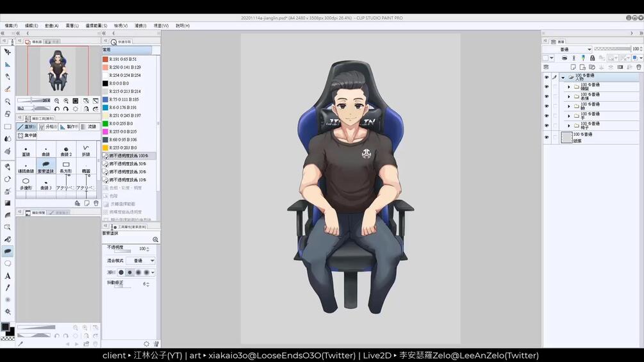Click the Zoom in icon in Navigator panel
Screen dimensions: 644x362
66,101
